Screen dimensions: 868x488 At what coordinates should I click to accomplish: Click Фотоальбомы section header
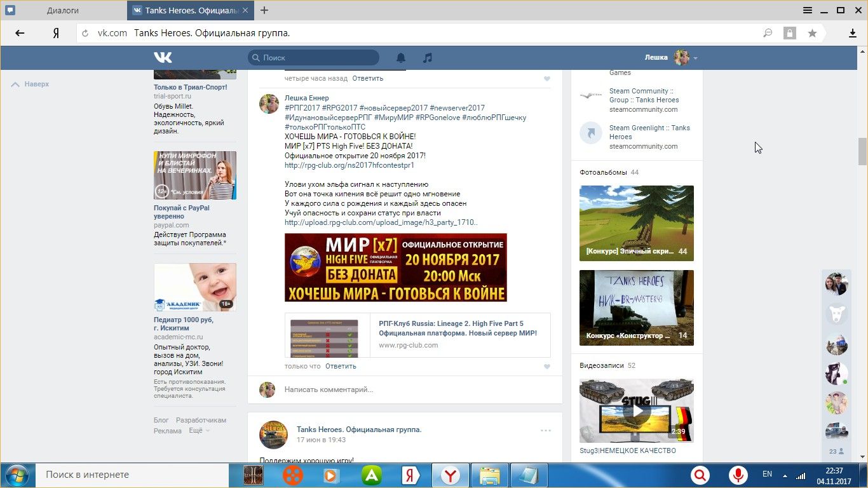(x=603, y=172)
